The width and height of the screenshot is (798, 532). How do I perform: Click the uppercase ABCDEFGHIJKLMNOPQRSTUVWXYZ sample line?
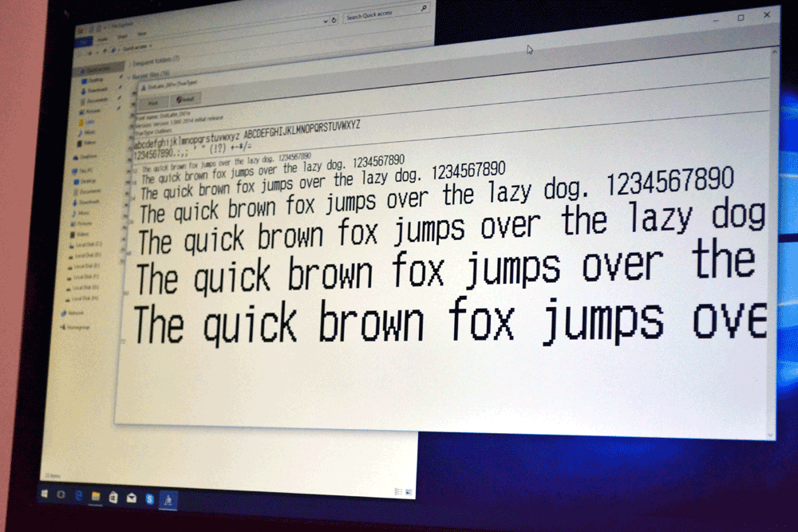pyautogui.click(x=302, y=129)
